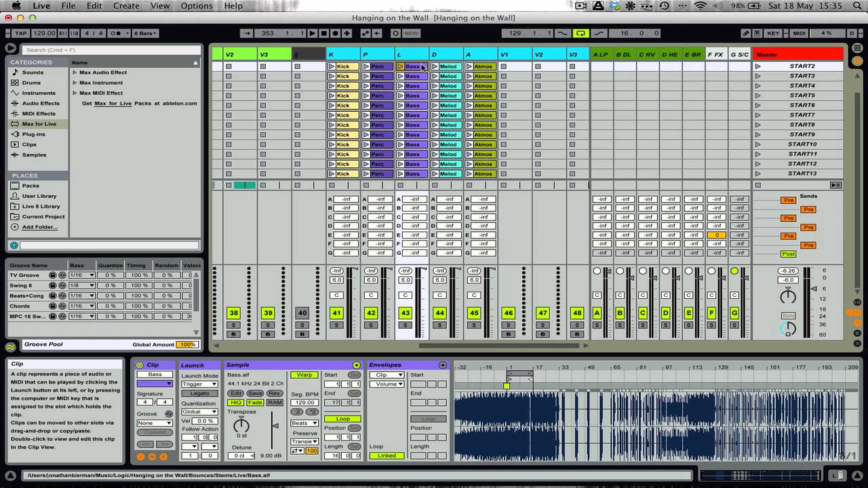This screenshot has height=488, width=868.
Task: Click the Punch-Out switch
Action: click(x=598, y=33)
